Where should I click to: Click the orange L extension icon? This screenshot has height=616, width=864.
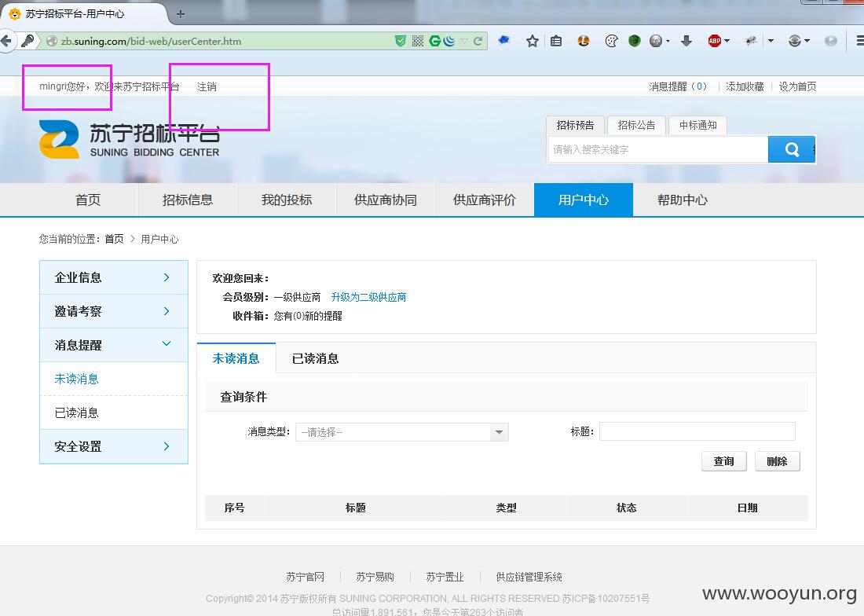[584, 41]
